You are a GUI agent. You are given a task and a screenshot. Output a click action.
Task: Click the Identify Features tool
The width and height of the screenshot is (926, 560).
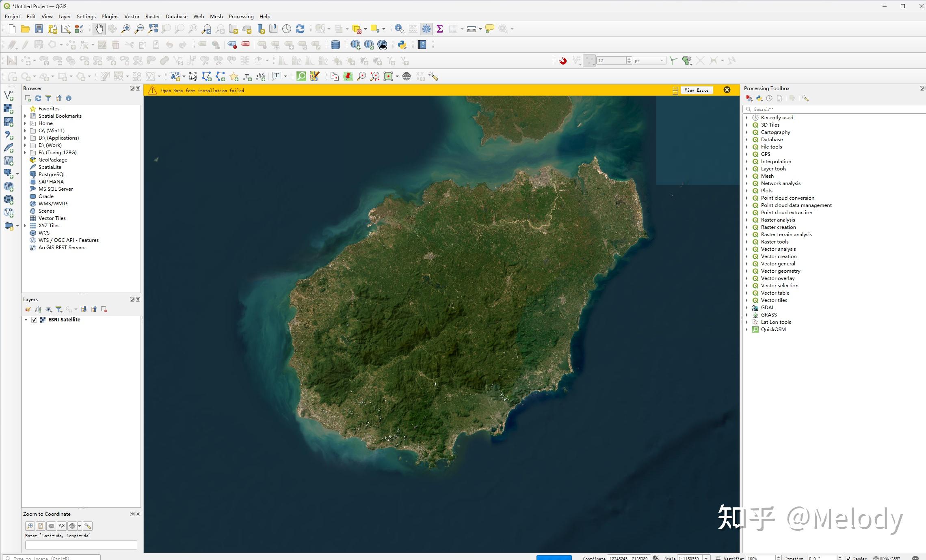click(x=399, y=29)
